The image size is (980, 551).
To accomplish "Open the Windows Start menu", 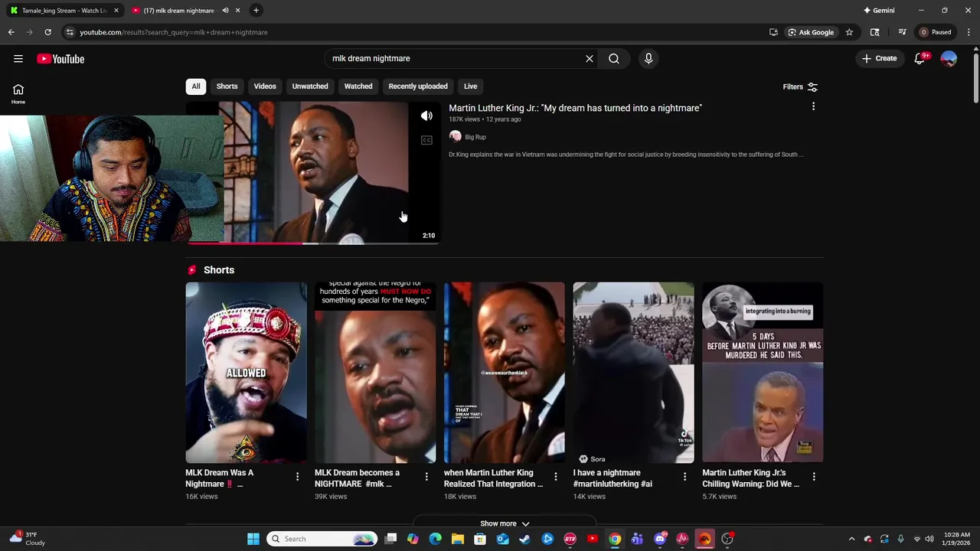I will [x=253, y=539].
